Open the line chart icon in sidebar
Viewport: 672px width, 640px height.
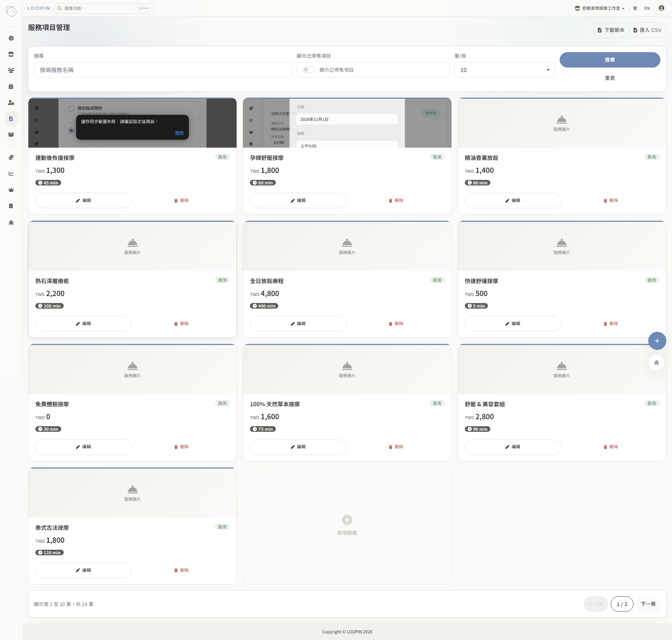(x=11, y=174)
